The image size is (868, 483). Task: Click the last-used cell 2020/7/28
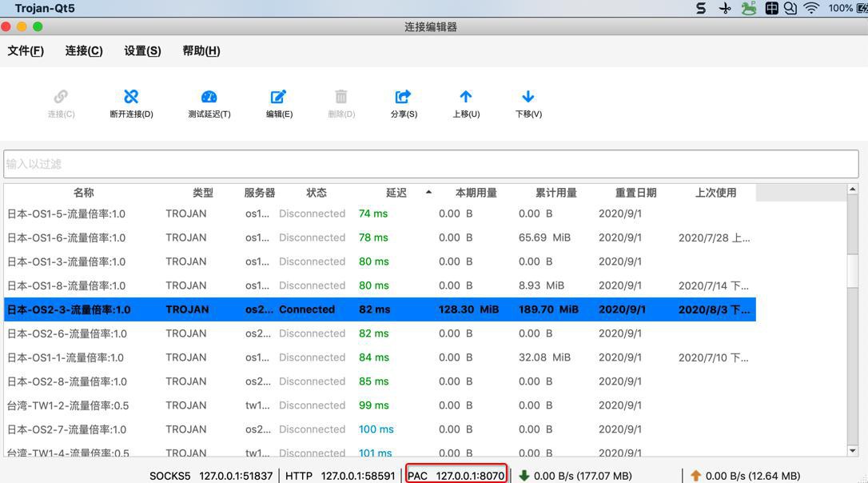(714, 238)
